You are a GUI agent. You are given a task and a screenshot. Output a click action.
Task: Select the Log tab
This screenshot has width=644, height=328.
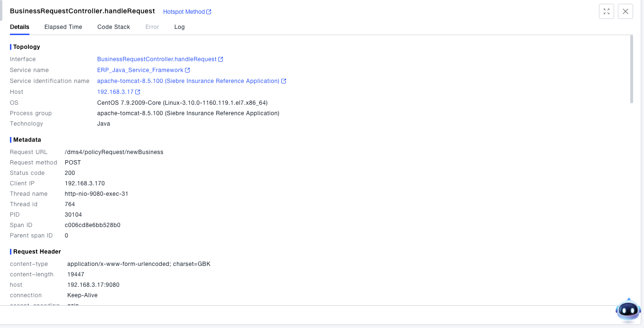pos(179,27)
